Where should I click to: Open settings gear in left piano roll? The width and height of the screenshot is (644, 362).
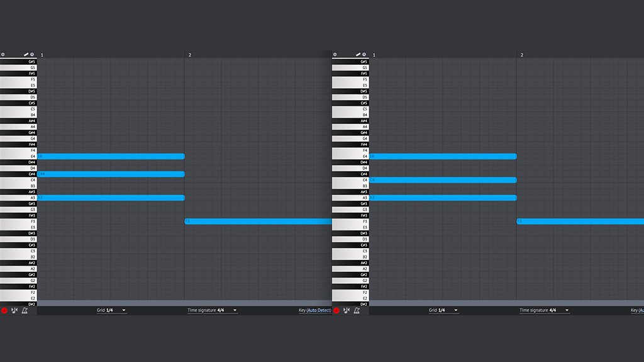3,54
